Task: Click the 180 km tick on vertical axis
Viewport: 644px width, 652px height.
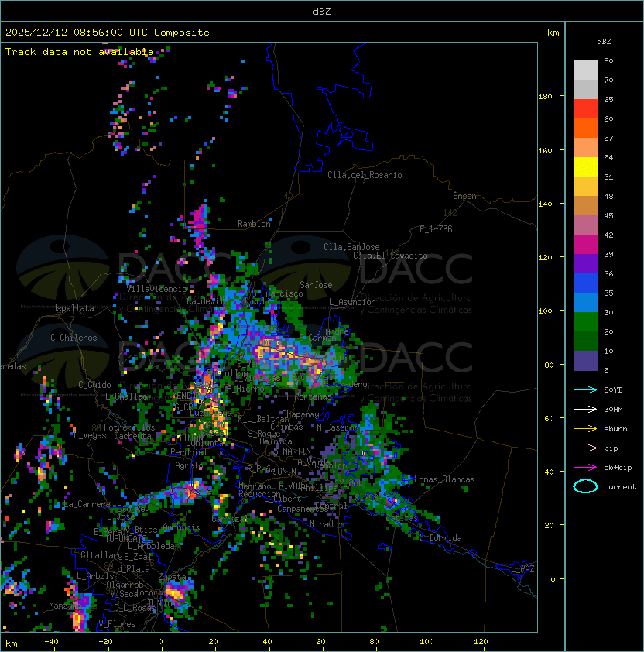Action: (545, 97)
